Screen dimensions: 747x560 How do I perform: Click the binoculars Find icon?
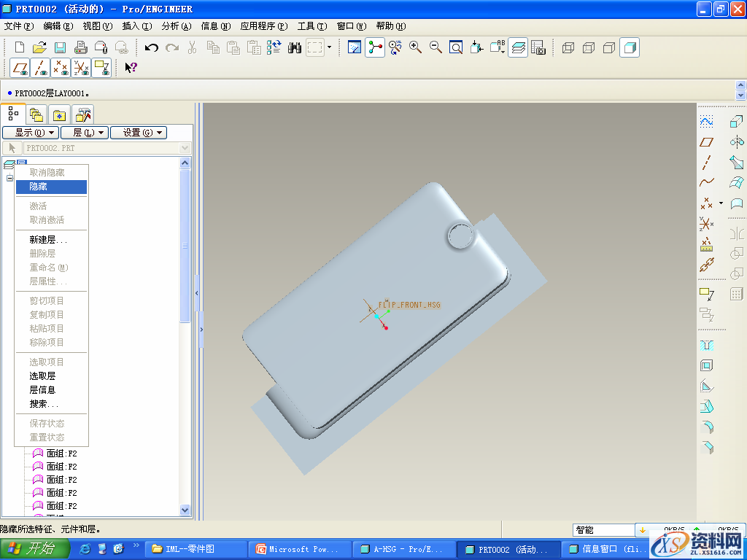tap(295, 47)
